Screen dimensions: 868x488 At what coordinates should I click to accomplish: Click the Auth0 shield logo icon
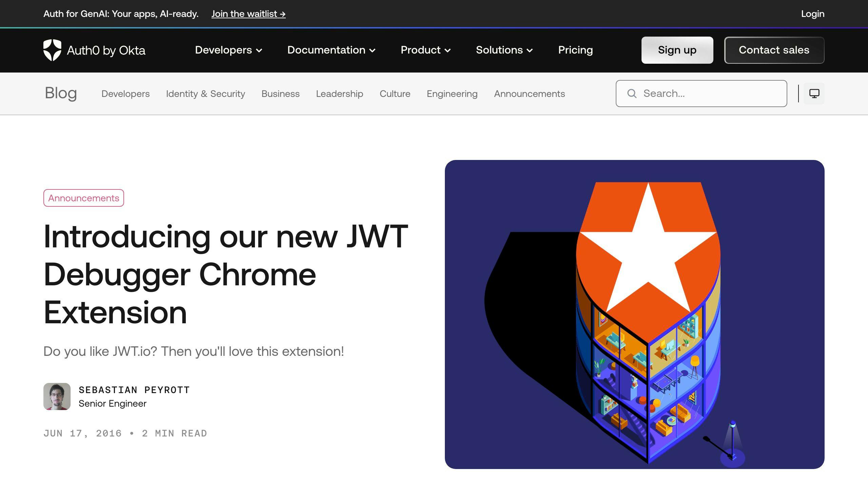point(52,50)
